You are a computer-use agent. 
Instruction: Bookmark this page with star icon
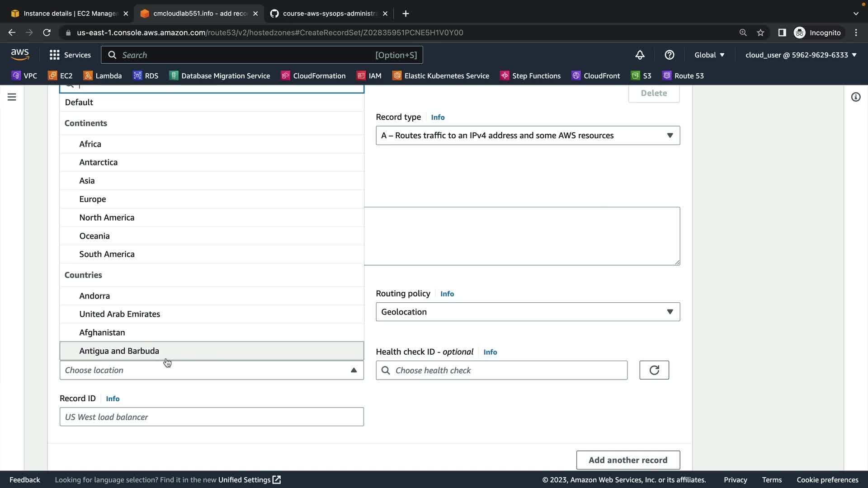(x=760, y=33)
